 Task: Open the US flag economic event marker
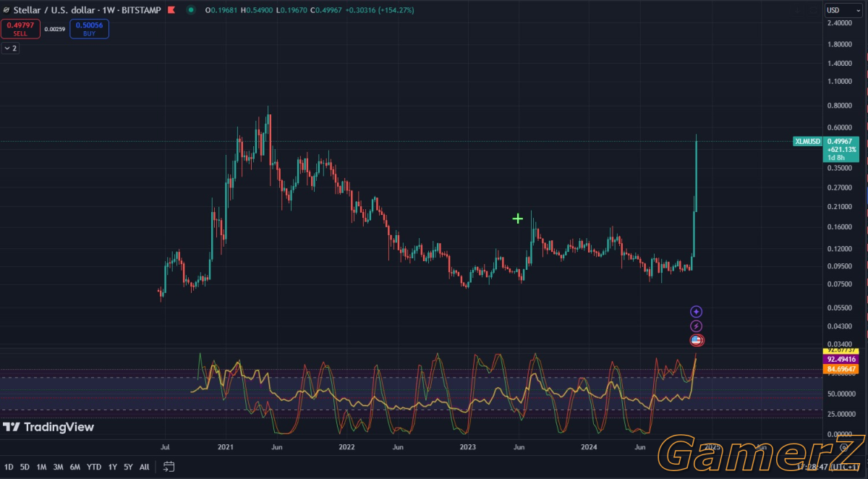[x=696, y=340]
